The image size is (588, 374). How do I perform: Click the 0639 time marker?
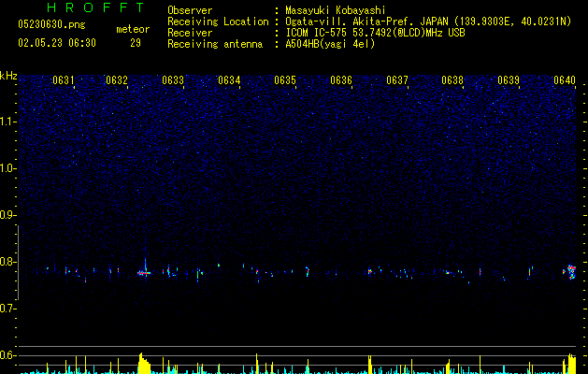click(509, 80)
